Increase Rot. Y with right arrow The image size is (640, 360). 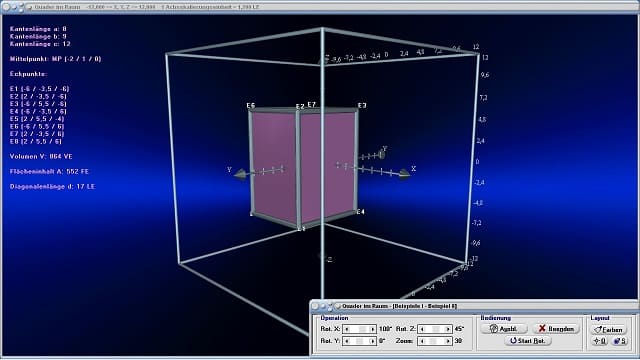(372, 341)
